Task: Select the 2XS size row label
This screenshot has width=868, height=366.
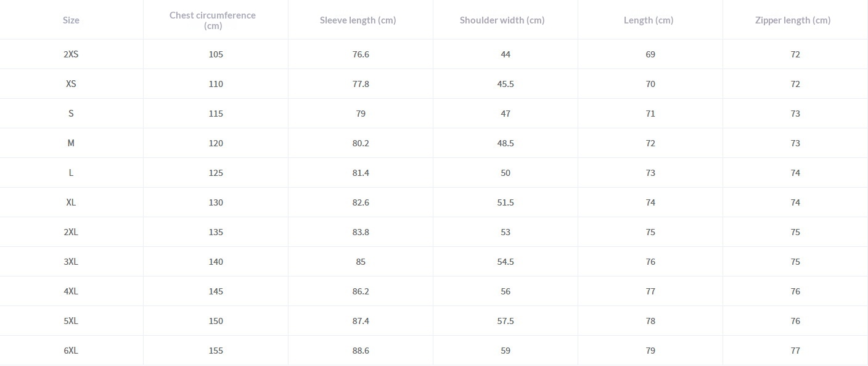Action: [71, 54]
